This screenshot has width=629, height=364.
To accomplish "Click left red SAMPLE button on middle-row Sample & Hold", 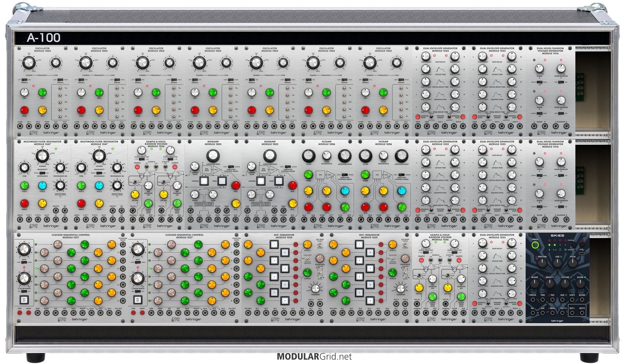I will 137,166.
